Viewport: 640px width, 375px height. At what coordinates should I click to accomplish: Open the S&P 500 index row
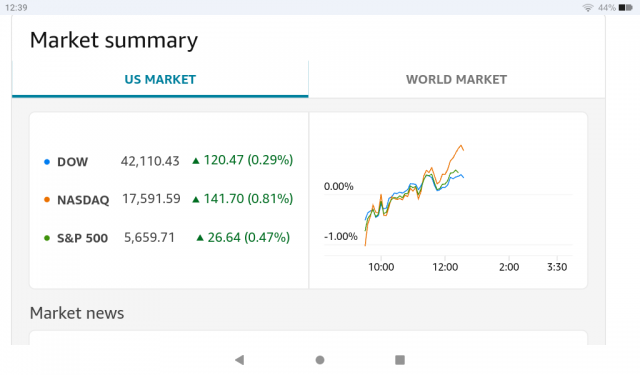[x=168, y=237]
